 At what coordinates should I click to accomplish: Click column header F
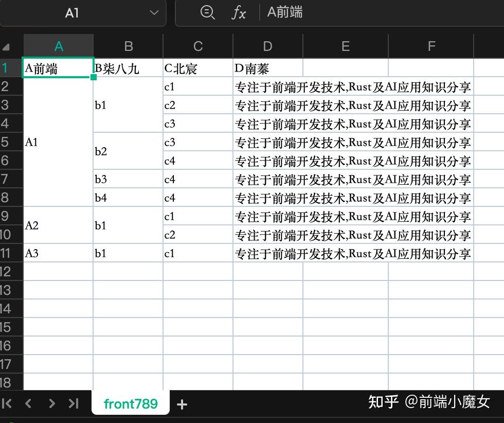430,46
